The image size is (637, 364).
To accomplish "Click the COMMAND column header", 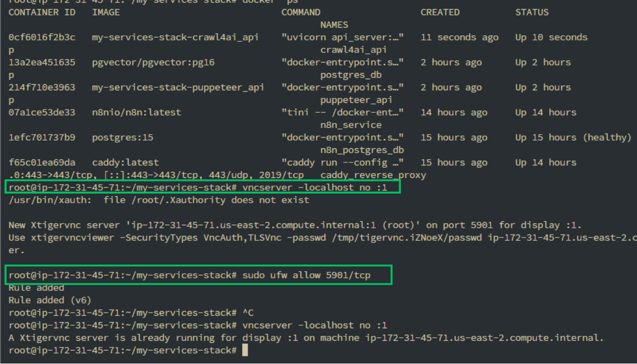I will coord(301,12).
